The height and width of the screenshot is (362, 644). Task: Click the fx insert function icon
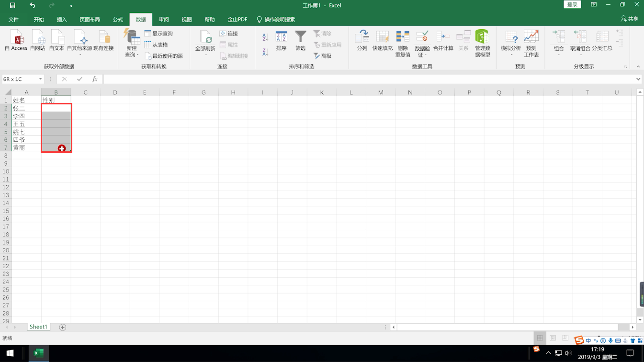tap(95, 79)
